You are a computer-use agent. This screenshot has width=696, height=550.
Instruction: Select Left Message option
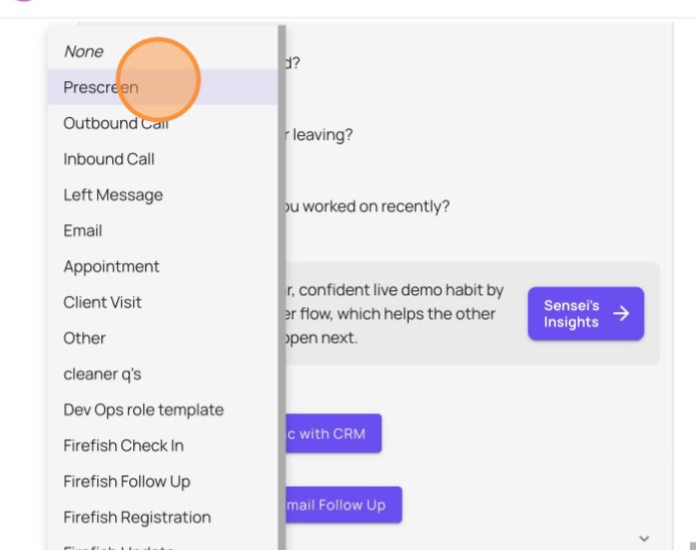[x=163, y=195]
